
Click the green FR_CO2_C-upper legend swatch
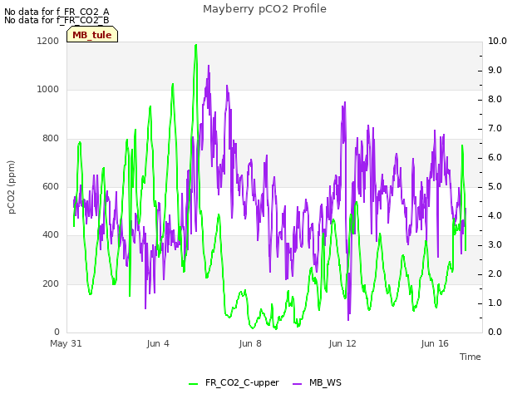193,384
